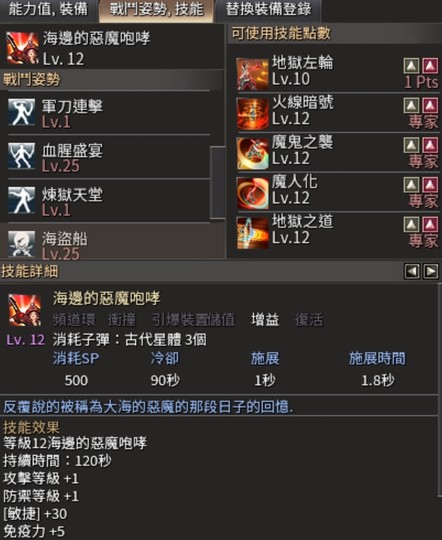The image size is (442, 540).
Task: Select the 血腥盛宴 stance icon
Action: tap(22, 156)
